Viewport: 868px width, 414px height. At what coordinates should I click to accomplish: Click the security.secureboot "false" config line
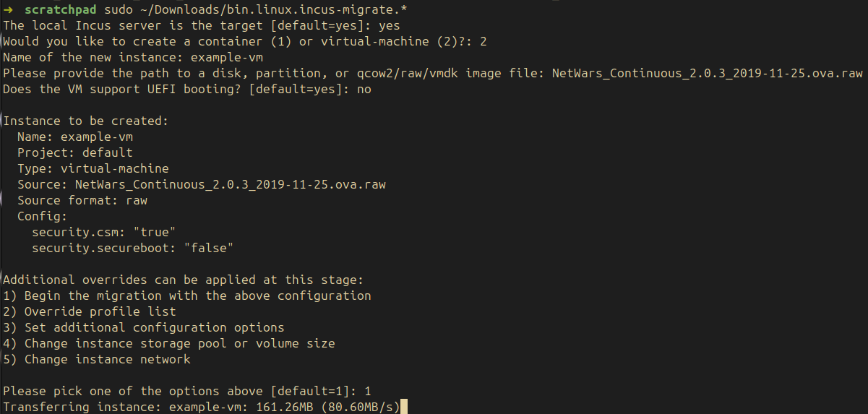(x=132, y=249)
